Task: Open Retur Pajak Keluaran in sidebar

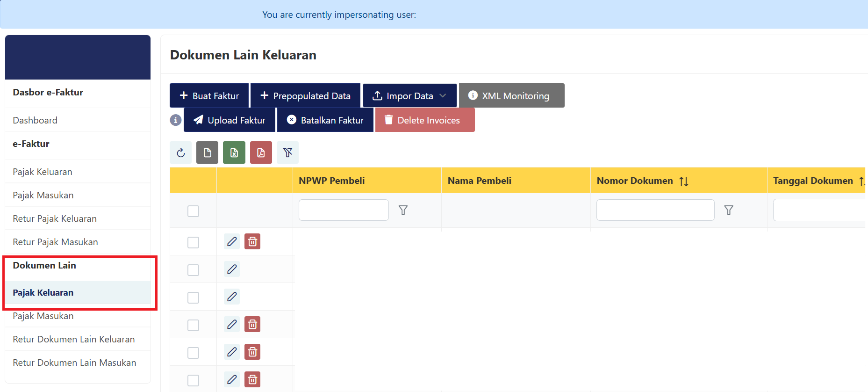Action: pyautogui.click(x=55, y=218)
